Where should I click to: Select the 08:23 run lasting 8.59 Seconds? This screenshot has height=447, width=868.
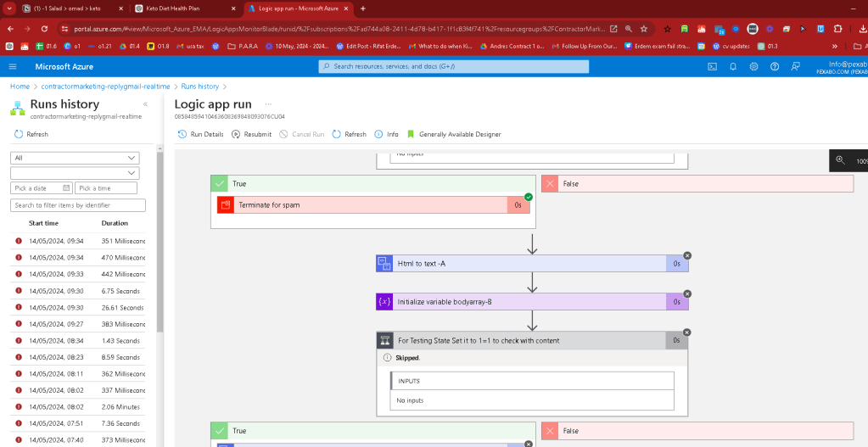tap(78, 357)
